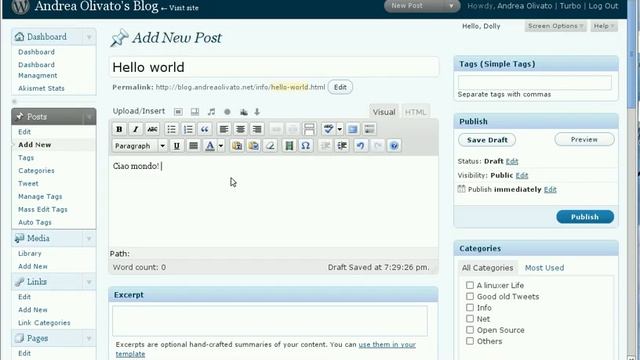Open the text color dropdown arrow

[221, 146]
